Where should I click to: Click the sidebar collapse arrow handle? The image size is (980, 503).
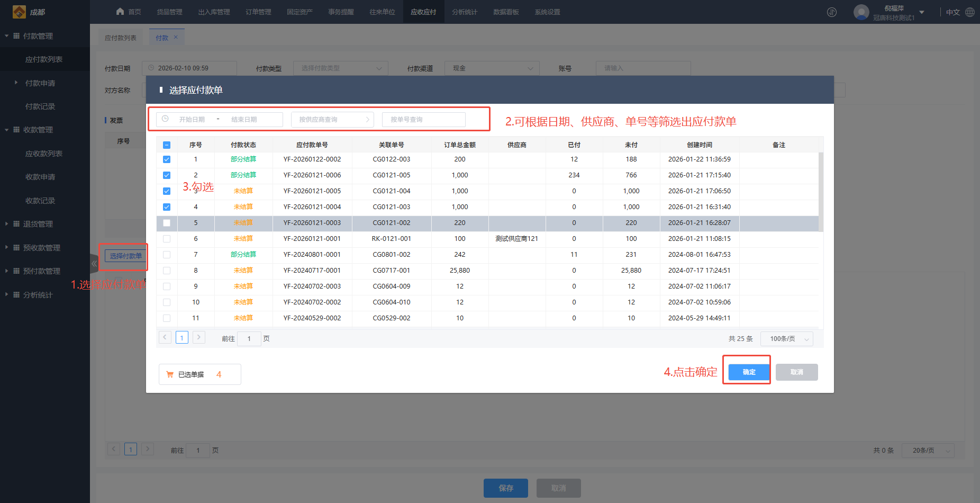(94, 263)
